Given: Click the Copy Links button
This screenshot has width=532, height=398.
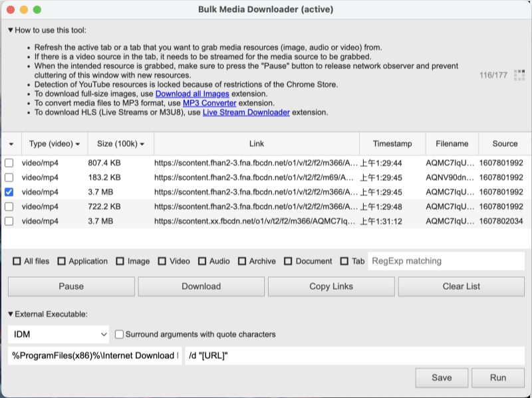Looking at the screenshot, I should pos(331,286).
